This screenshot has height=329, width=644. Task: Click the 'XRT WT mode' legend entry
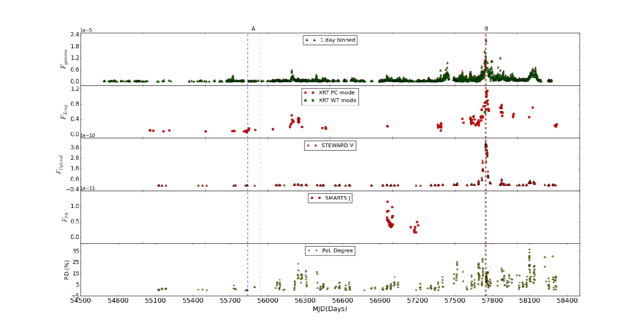tap(338, 100)
